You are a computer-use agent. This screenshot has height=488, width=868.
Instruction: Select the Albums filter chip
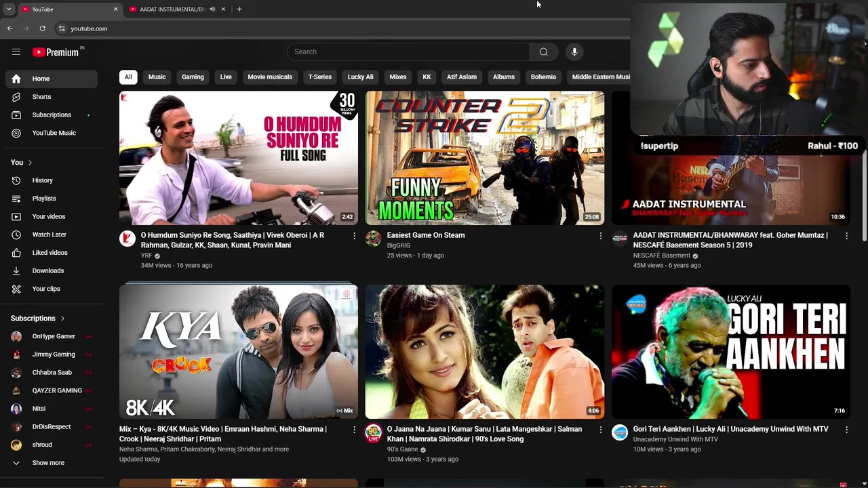(x=504, y=77)
